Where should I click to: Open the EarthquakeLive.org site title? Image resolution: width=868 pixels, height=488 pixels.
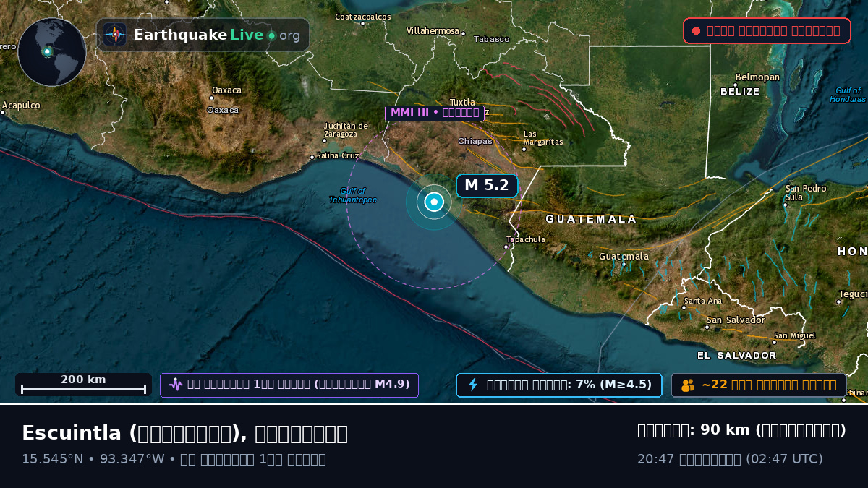pos(217,35)
